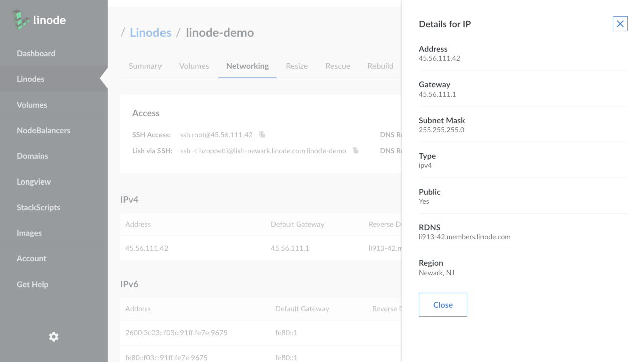Open the Volumes tab
The height and width of the screenshot is (362, 644).
[x=194, y=66]
